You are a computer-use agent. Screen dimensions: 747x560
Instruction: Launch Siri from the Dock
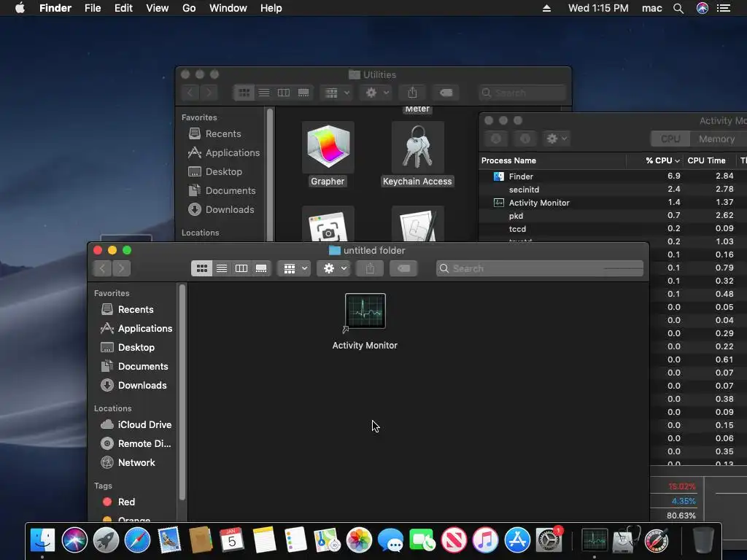pyautogui.click(x=74, y=540)
